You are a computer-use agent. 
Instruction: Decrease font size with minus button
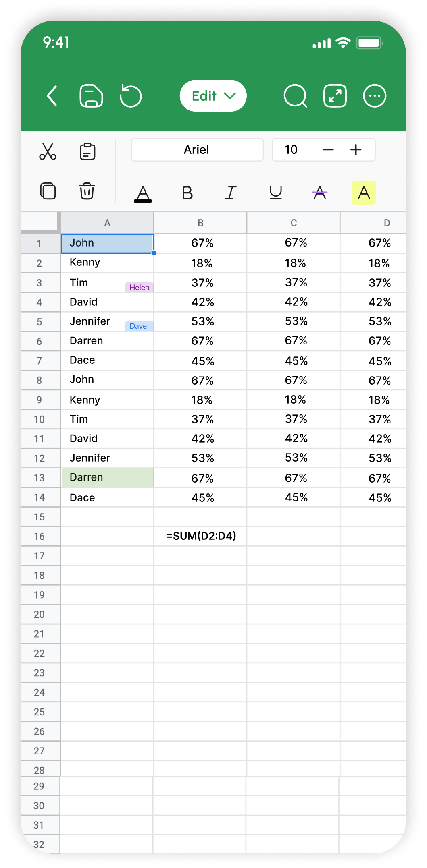328,150
